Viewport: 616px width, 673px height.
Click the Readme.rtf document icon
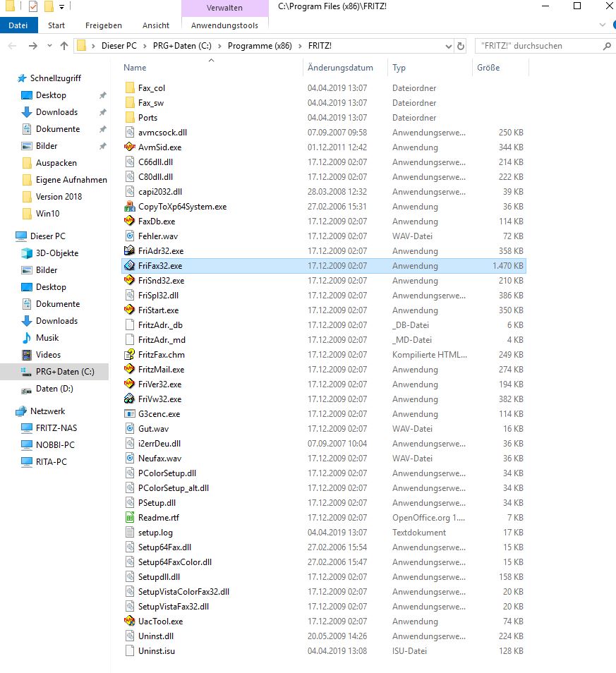pos(129,518)
